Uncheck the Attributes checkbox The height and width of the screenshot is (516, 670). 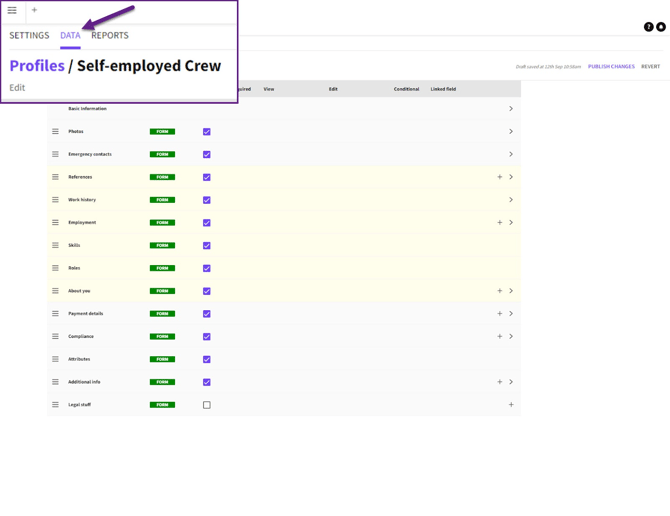[x=207, y=359]
